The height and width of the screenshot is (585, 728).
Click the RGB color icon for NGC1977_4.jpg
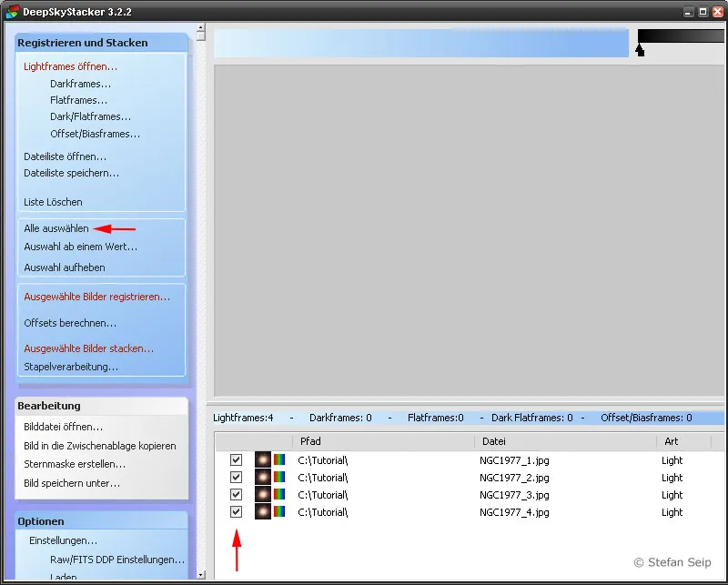pyautogui.click(x=279, y=511)
